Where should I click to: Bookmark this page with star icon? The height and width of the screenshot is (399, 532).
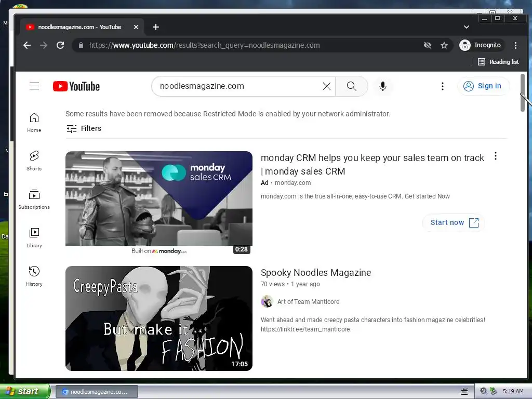coord(444,45)
